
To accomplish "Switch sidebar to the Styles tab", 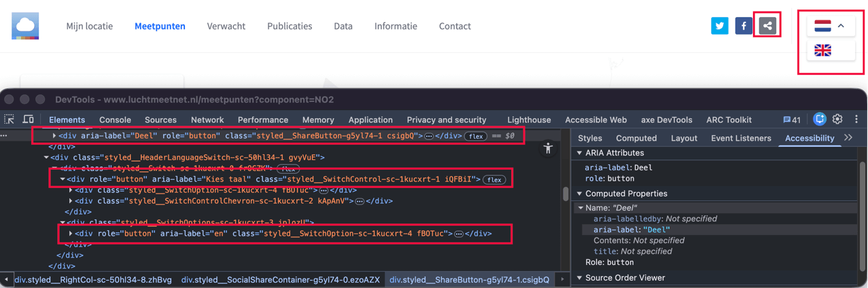I will [x=590, y=138].
